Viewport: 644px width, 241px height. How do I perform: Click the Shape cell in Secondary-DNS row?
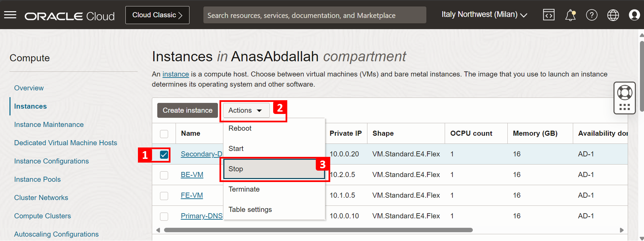pyautogui.click(x=406, y=154)
